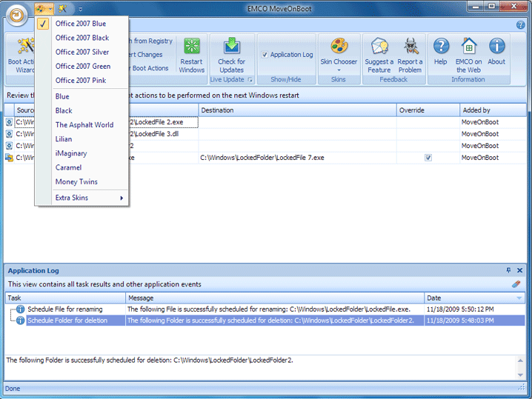Sort log by the Message column header

[275, 298]
